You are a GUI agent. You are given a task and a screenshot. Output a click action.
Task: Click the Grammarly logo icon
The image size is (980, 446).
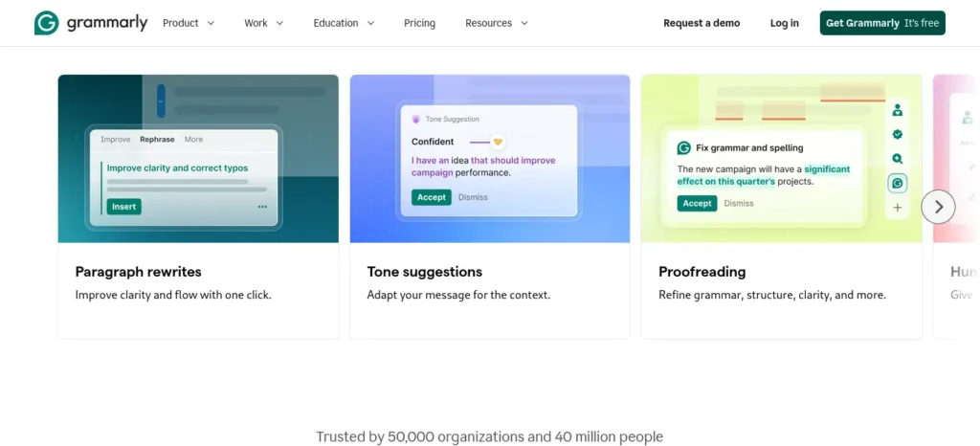[x=46, y=23]
